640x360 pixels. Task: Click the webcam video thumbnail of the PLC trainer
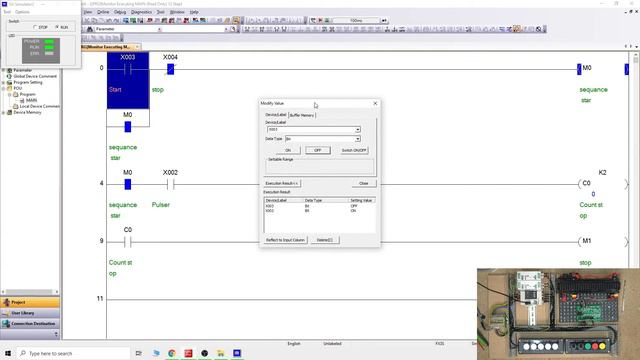558,314
